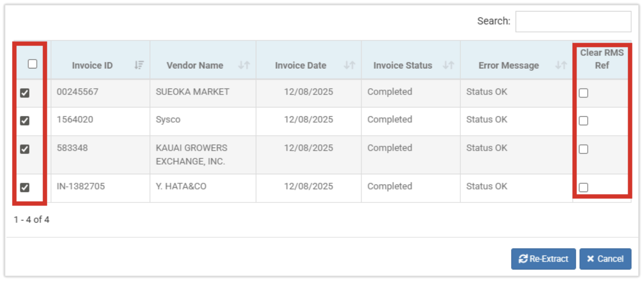Viewport: 644px width, 281px height.
Task: Enable Clear RMS Ref for SUEOKA MARKET
Action: tap(583, 93)
